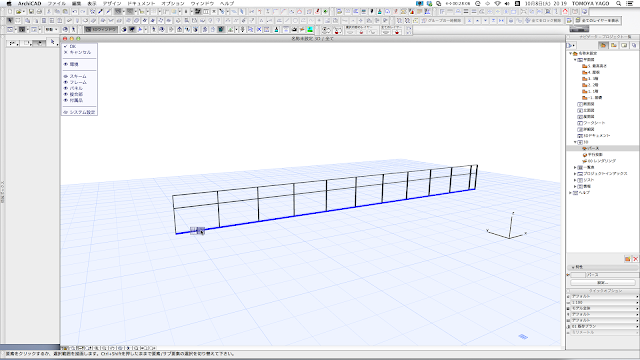The height and width of the screenshot is (360, 640).
Task: Open the new document icon
Action: (10, 12)
